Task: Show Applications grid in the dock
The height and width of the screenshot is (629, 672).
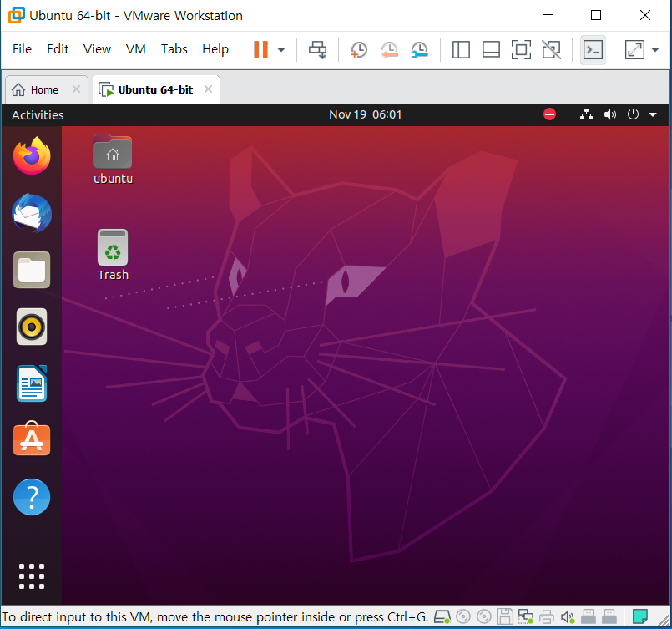Action: pyautogui.click(x=32, y=576)
